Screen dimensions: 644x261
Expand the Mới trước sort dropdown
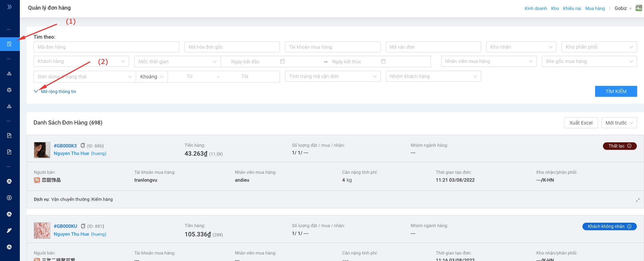619,123
